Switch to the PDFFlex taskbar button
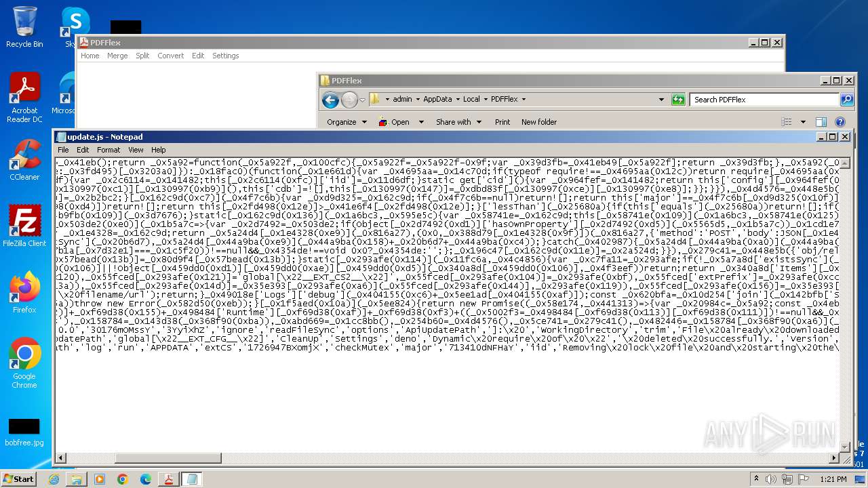The width and height of the screenshot is (868, 488). 168,479
